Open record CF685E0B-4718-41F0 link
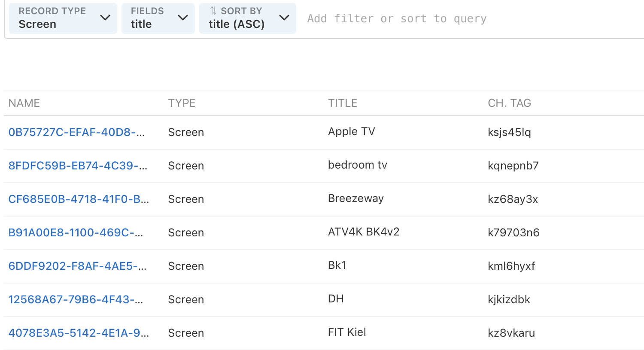Image resolution: width=644 pixels, height=350 pixels. [x=79, y=199]
